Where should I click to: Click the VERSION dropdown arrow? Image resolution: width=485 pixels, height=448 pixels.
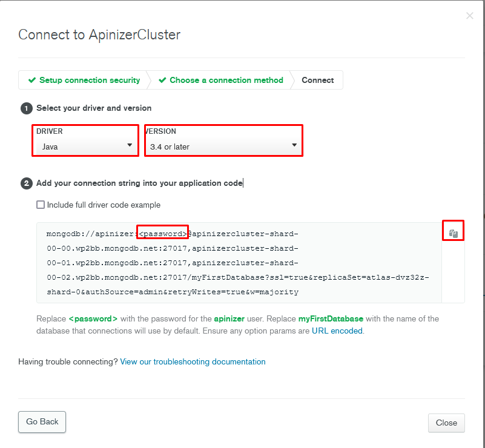point(294,145)
